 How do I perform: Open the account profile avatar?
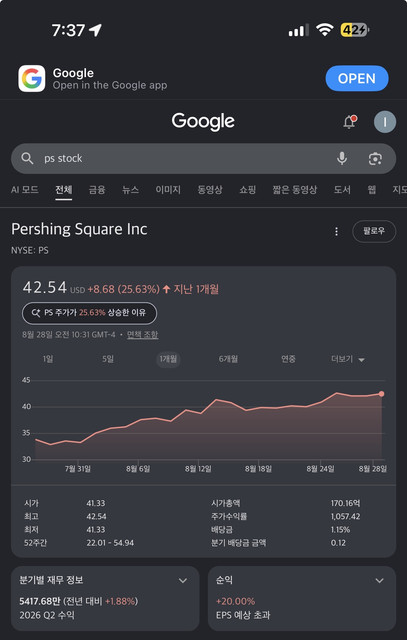click(385, 122)
